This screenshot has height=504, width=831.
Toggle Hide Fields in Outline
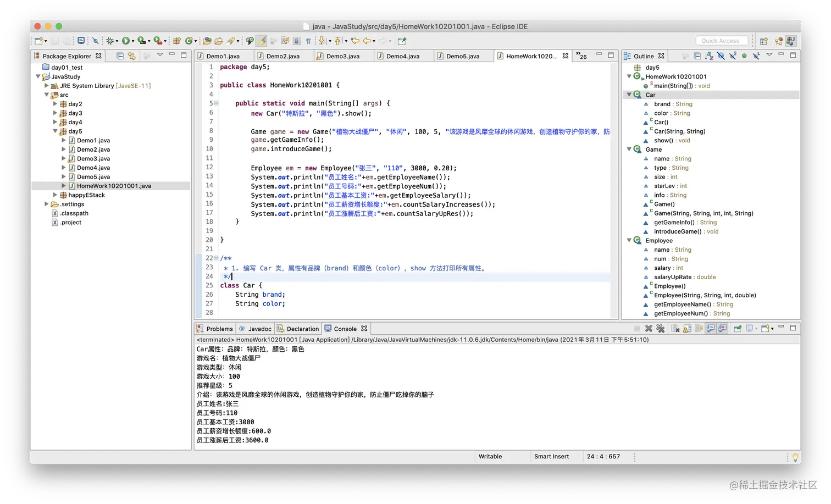[721, 56]
